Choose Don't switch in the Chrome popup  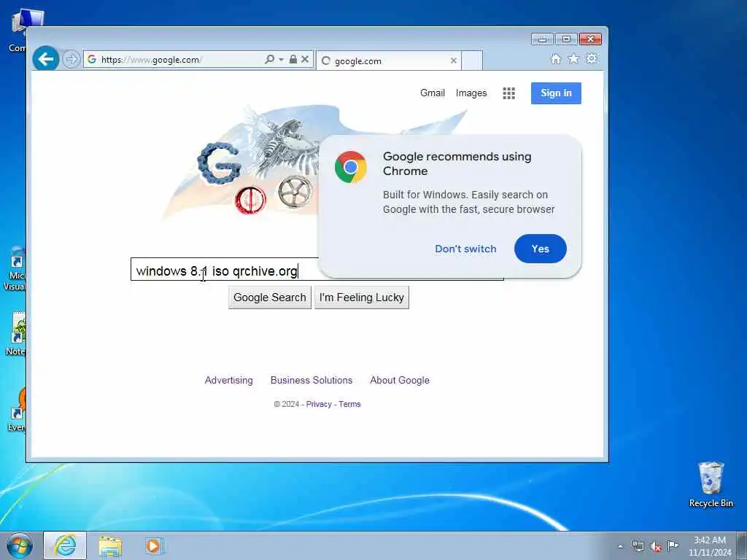[465, 249]
